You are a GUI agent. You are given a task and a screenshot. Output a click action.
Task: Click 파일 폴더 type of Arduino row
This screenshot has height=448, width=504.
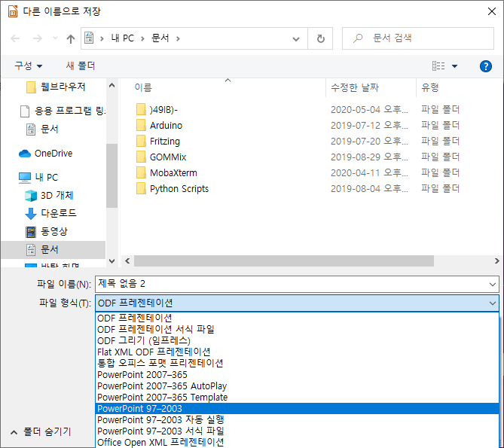[x=441, y=126]
